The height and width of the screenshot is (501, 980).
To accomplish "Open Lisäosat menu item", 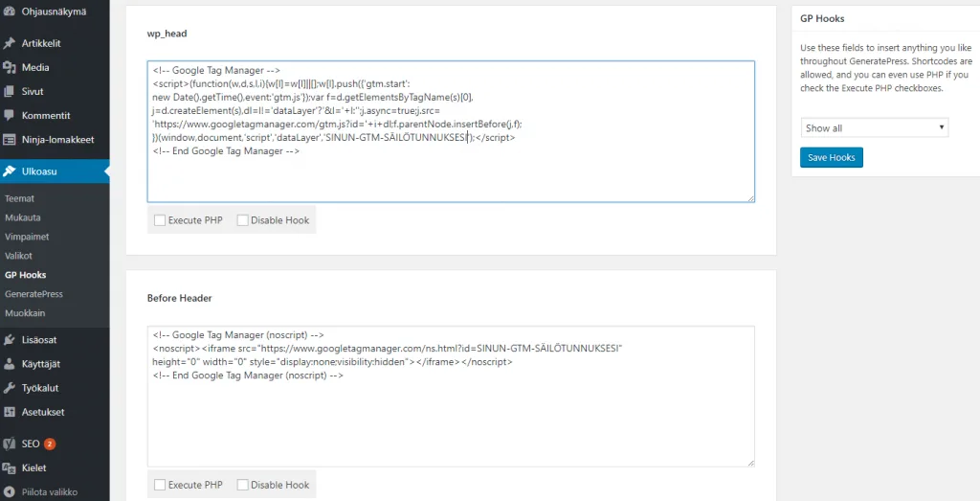I will (x=55, y=340).
